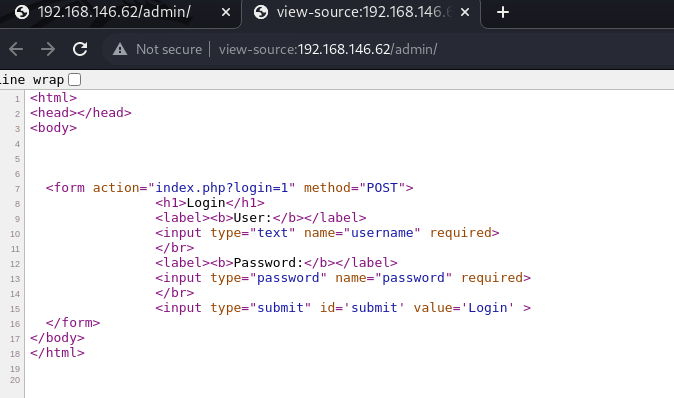Viewport: 674px width, 398px height.
Task: Click the "POST" method value
Action: pos(382,188)
